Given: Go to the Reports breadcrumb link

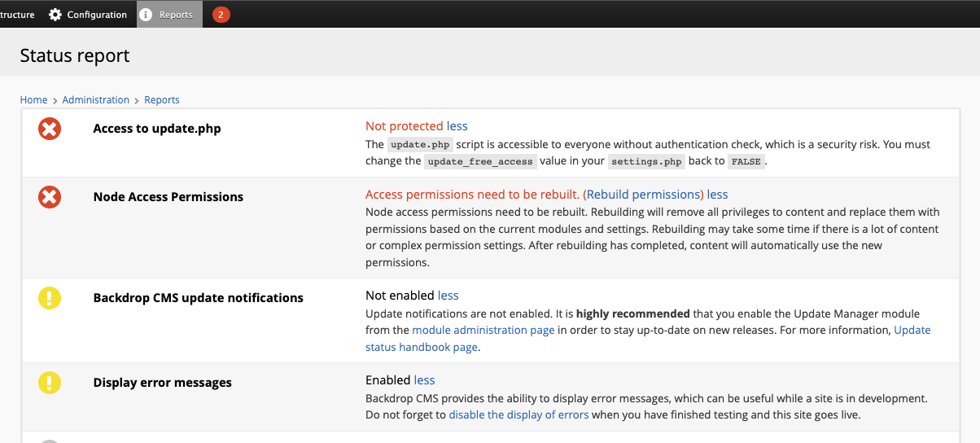Looking at the screenshot, I should click(162, 100).
